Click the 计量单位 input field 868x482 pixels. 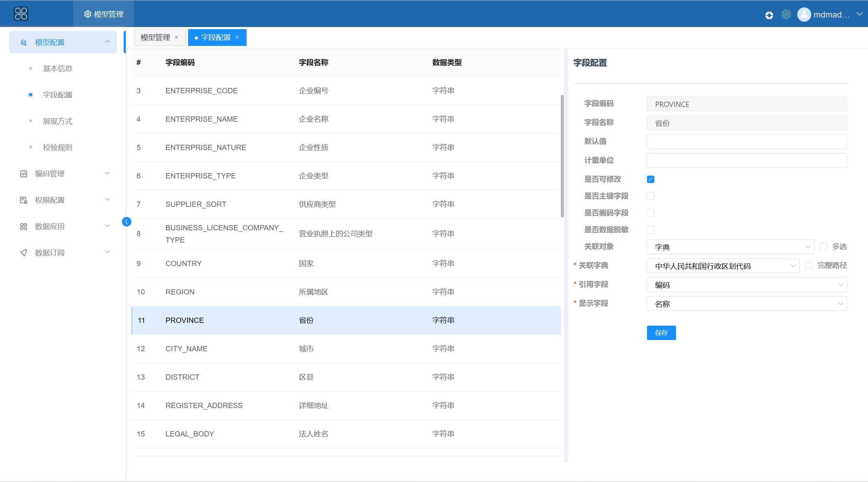(x=747, y=161)
